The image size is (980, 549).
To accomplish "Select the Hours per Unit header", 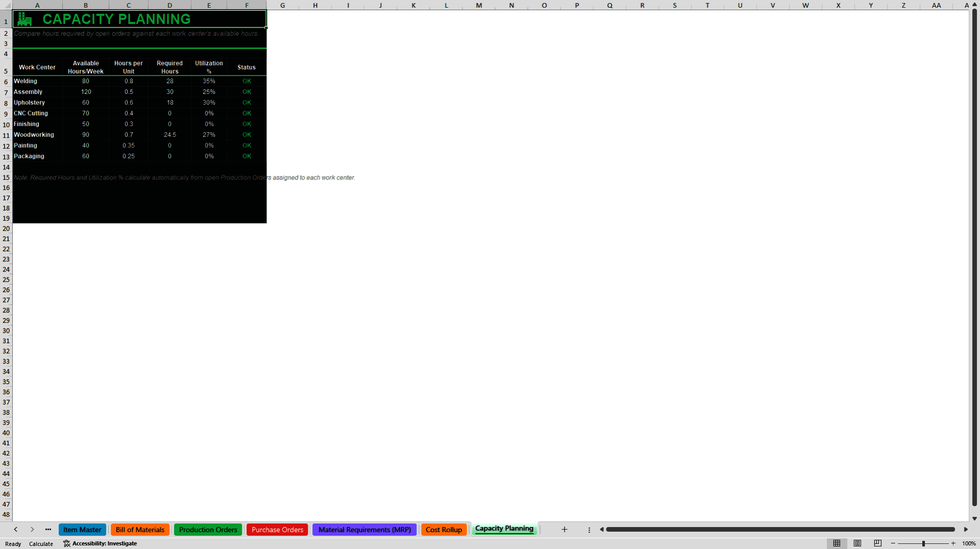I will 129,67.
